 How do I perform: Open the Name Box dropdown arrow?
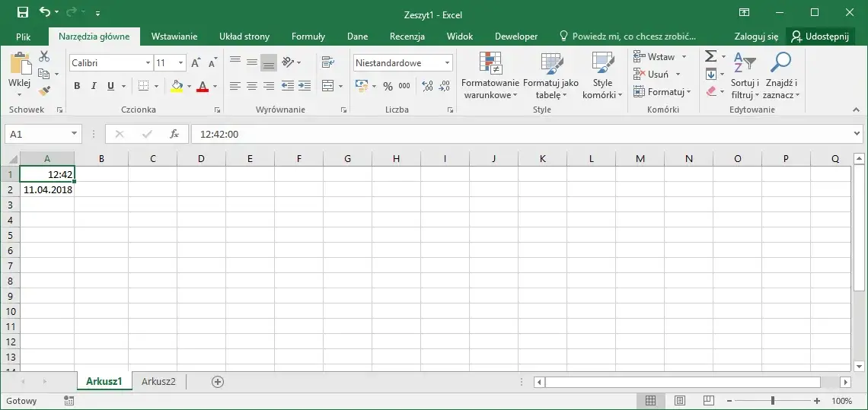click(x=74, y=134)
